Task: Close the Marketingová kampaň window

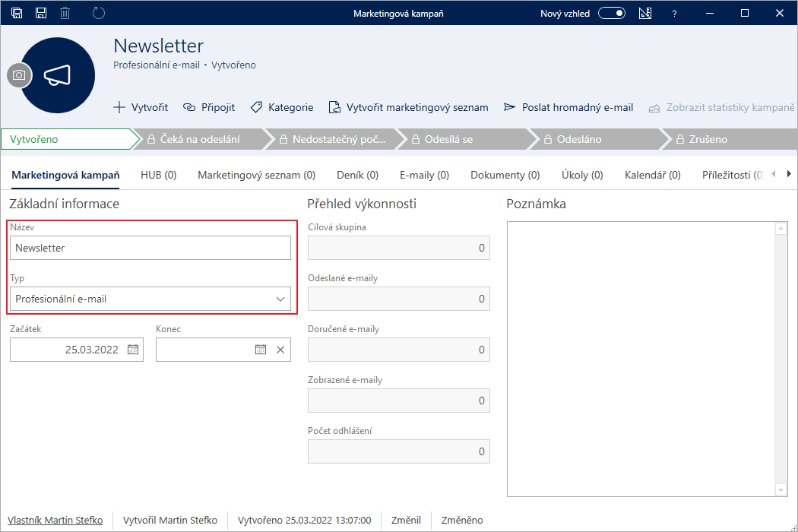Action: coord(780,13)
